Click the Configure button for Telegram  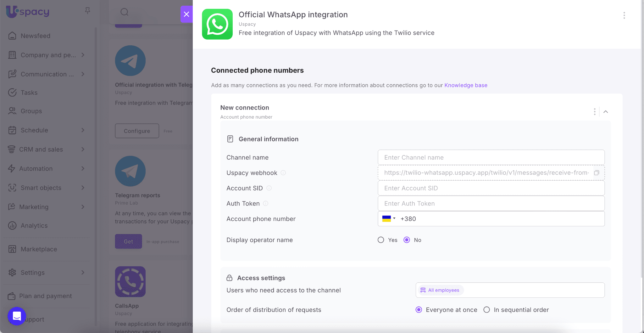(x=137, y=131)
